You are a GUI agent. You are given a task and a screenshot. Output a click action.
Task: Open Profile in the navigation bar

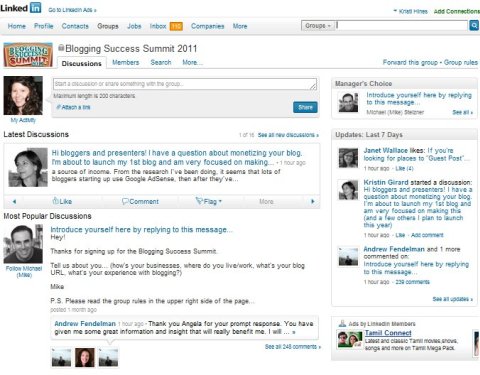(x=44, y=26)
